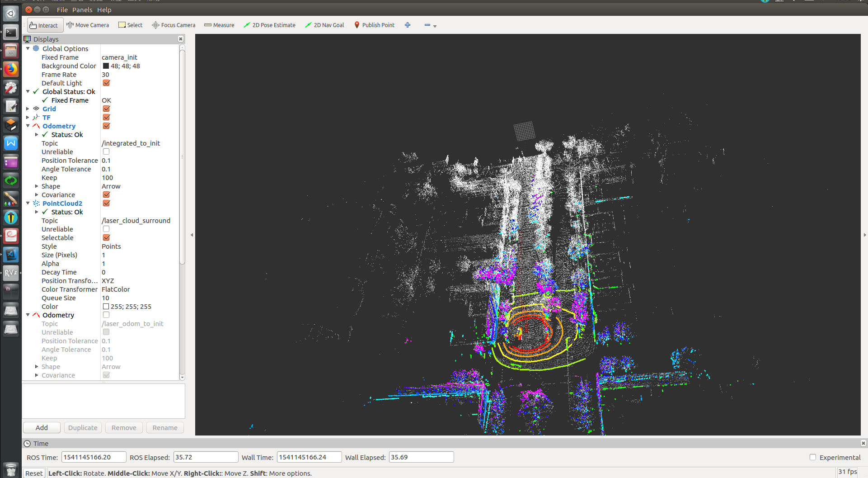Open the Panels menu

point(82,9)
